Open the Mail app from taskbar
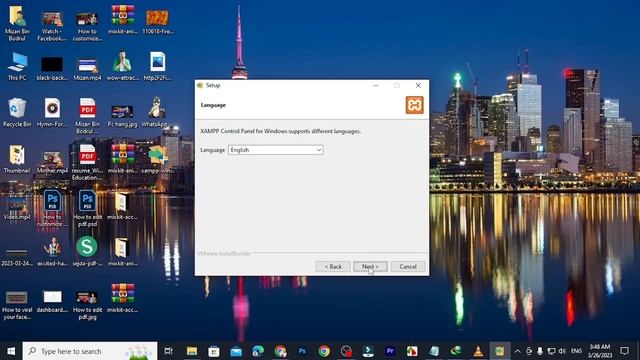The width and height of the screenshot is (640, 360). (x=236, y=351)
